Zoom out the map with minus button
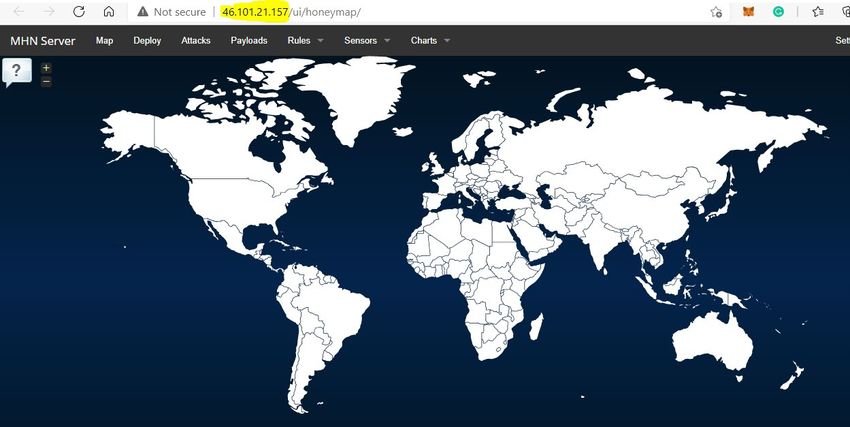The image size is (850, 427). tap(46, 82)
